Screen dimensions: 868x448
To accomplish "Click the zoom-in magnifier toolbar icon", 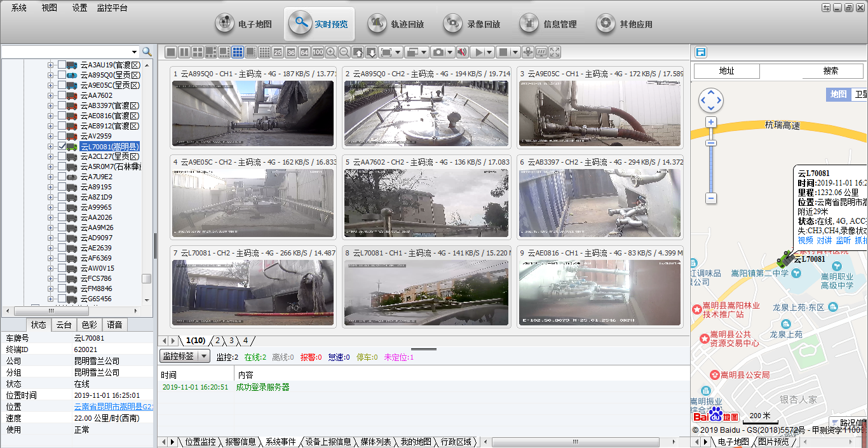I will click(330, 52).
